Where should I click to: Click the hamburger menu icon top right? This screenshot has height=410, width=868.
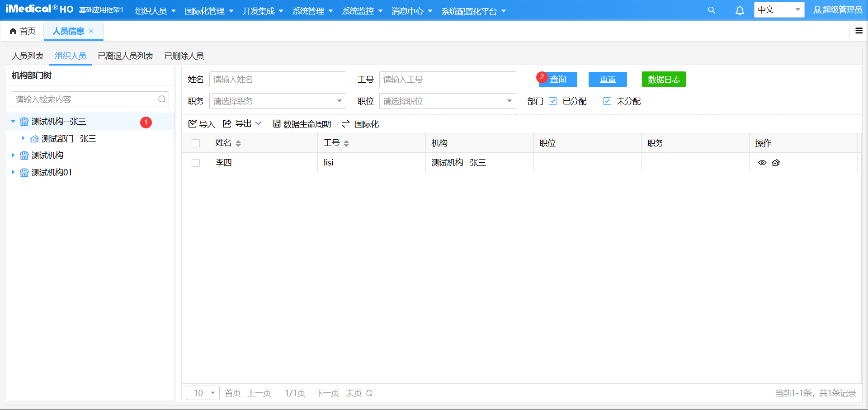[x=859, y=31]
